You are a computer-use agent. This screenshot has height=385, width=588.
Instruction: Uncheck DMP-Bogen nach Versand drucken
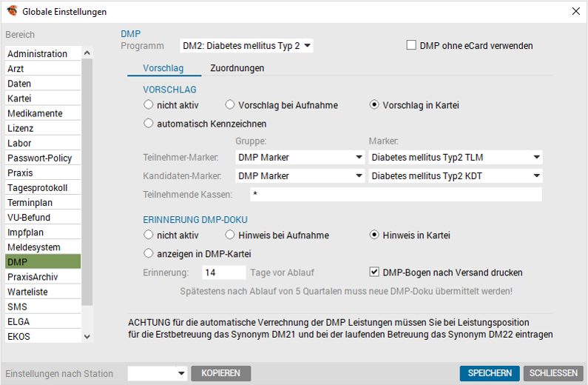point(374,272)
